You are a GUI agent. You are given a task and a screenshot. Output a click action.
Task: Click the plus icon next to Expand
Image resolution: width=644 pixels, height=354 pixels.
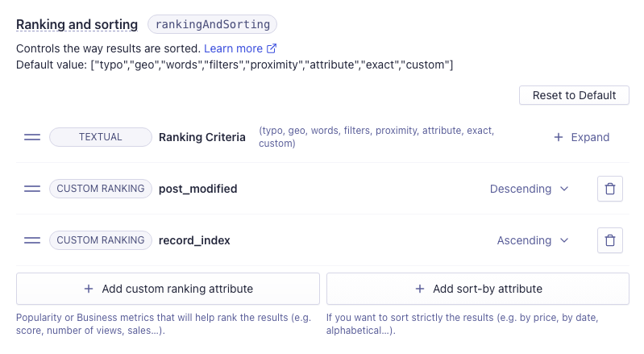coord(559,137)
